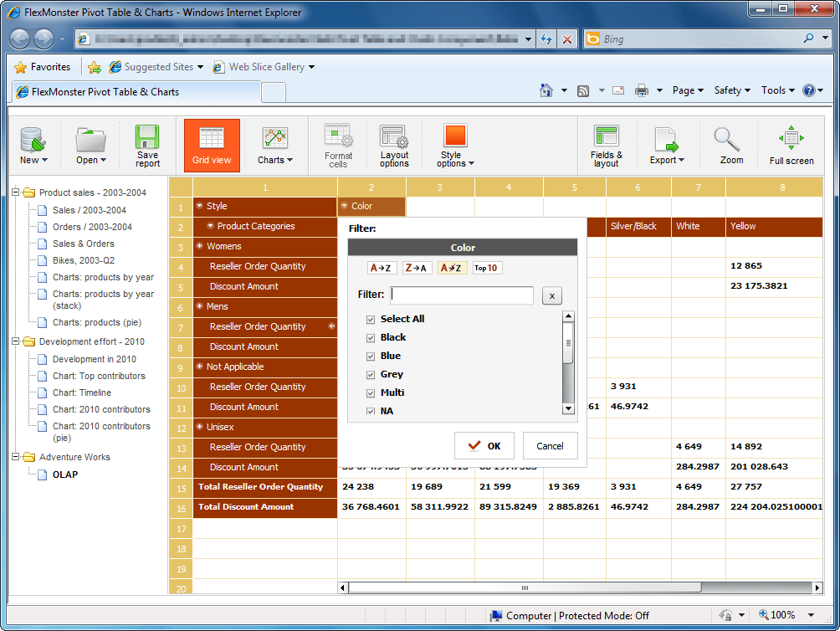Image resolution: width=840 pixels, height=631 pixels.
Task: Go back with browser Back arrow
Action: click(20, 38)
